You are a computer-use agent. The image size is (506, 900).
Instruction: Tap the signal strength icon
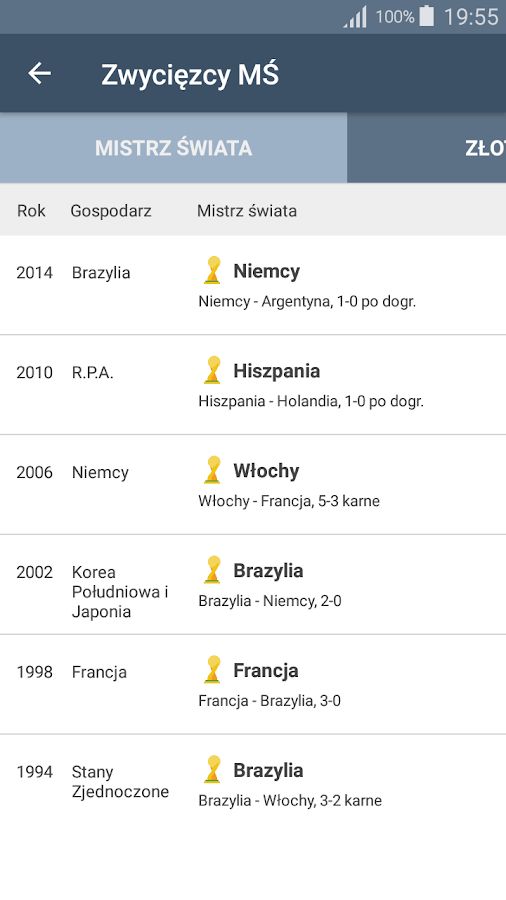355,17
